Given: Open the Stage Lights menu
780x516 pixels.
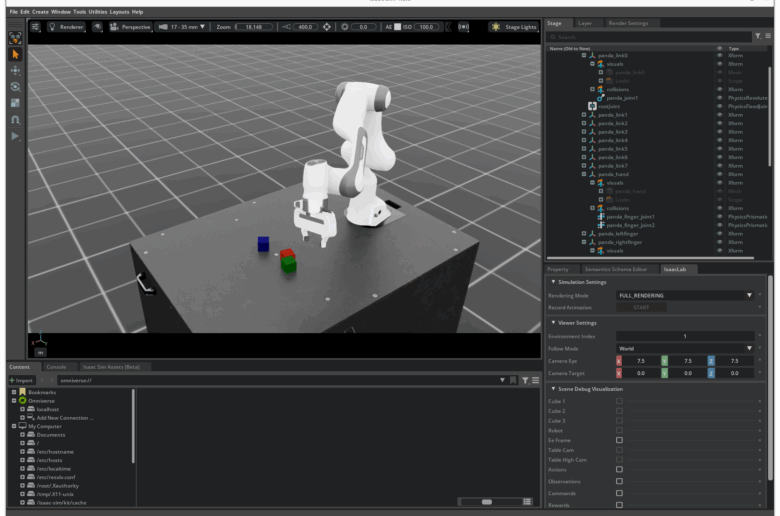Looking at the screenshot, I should click(x=513, y=27).
